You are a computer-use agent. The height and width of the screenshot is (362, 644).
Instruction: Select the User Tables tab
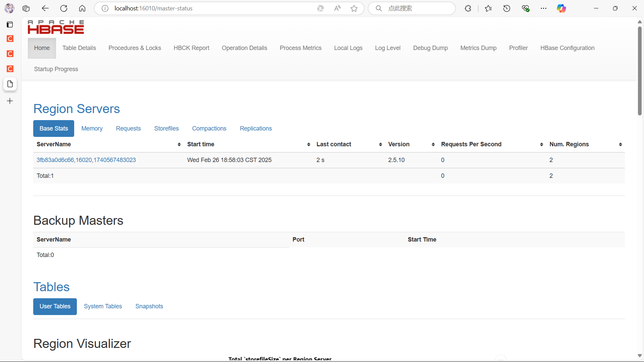point(55,306)
